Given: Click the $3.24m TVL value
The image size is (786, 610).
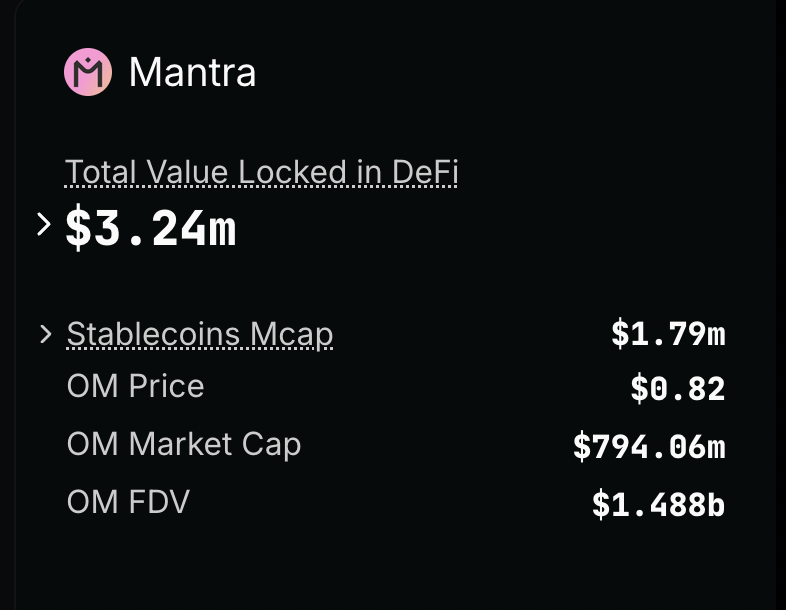Looking at the screenshot, I should coord(150,228).
